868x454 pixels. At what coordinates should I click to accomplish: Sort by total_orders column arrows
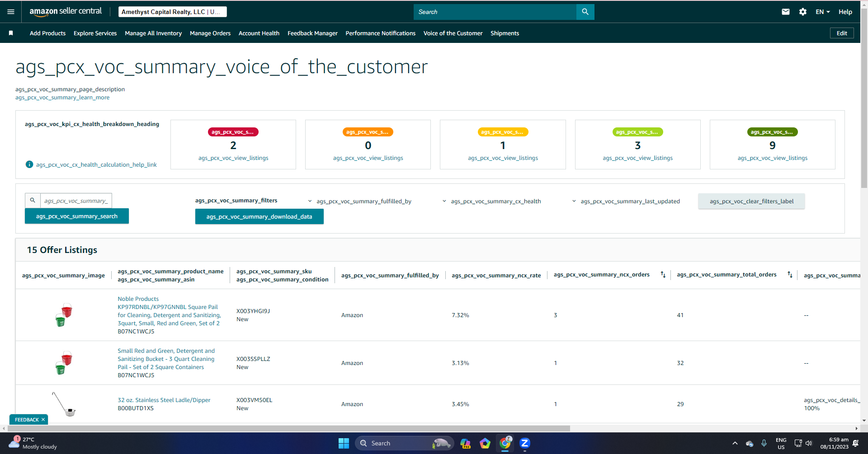pos(790,275)
